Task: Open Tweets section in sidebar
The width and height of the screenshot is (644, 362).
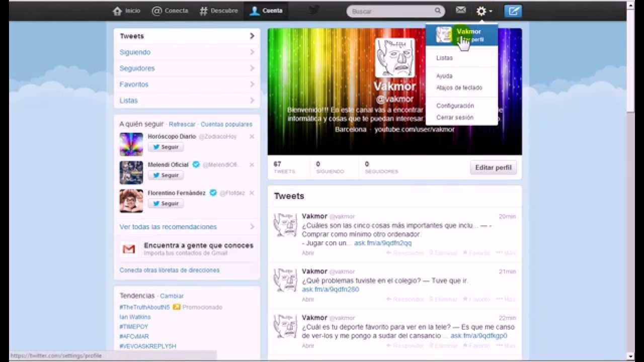Action: point(187,36)
